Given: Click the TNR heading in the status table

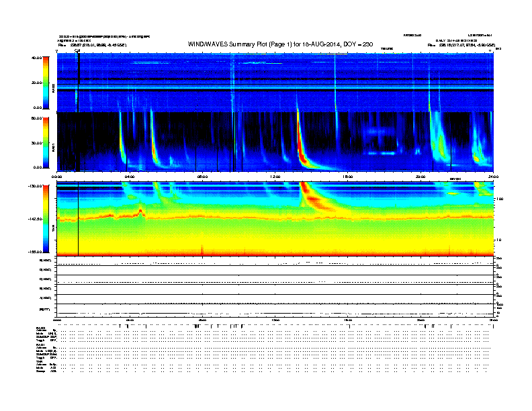Looking at the screenshot, I should pos(39,361).
